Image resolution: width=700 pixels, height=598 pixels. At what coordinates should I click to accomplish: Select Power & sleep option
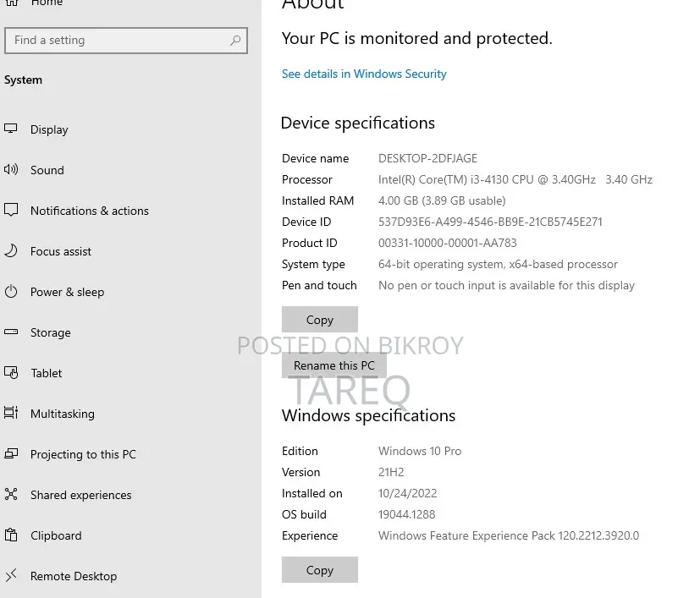(x=67, y=292)
